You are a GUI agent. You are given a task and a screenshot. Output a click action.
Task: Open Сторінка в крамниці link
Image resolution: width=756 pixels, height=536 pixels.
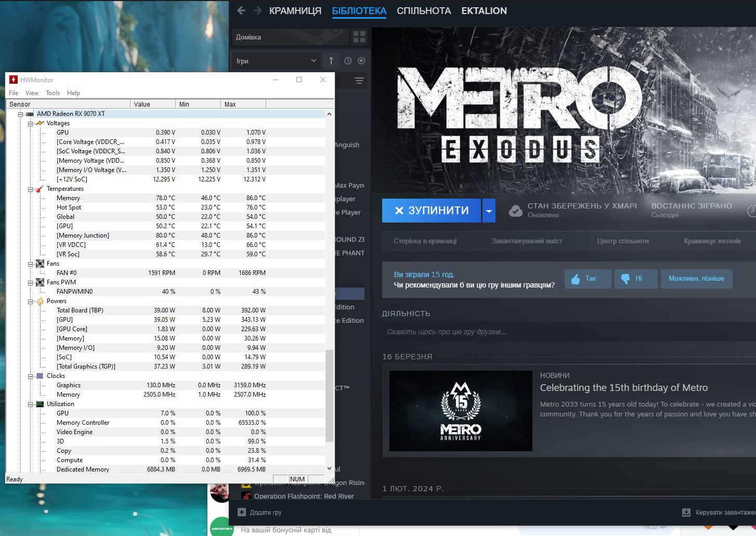[425, 241]
